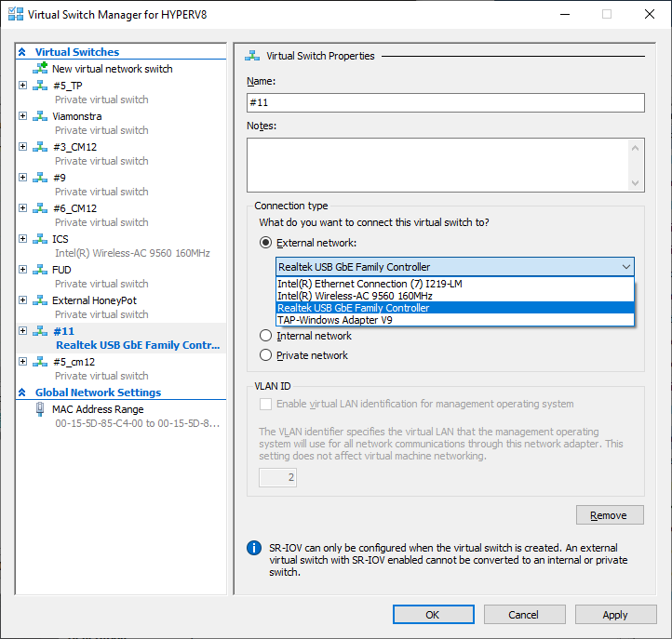
Task: Click the Cancel button
Action: coord(525,615)
